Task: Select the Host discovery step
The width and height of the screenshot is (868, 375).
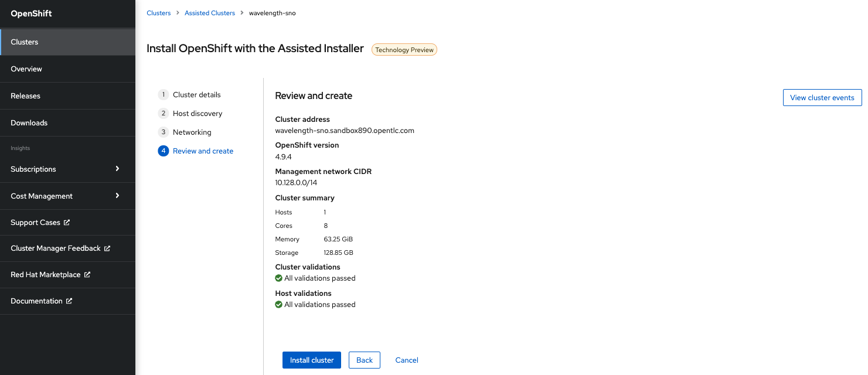Action: (198, 113)
